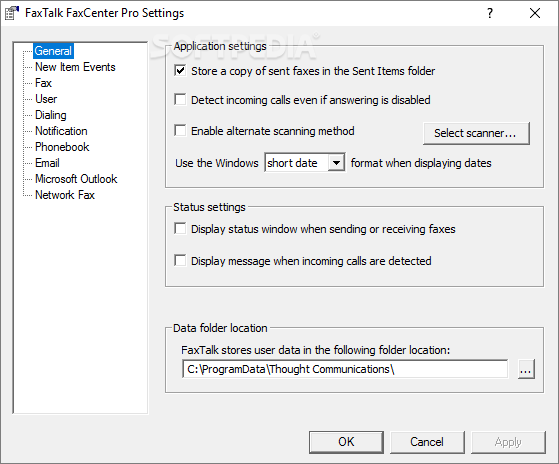The width and height of the screenshot is (559, 464).
Task: Open the short date format dropdown arrow
Action: coord(336,163)
